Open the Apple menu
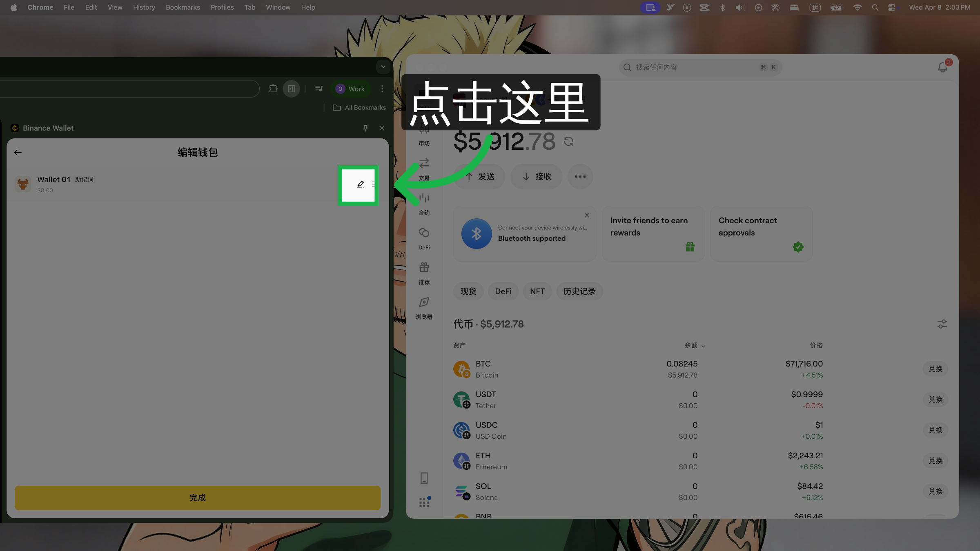Screen dimensions: 980x551 coord(13,7)
